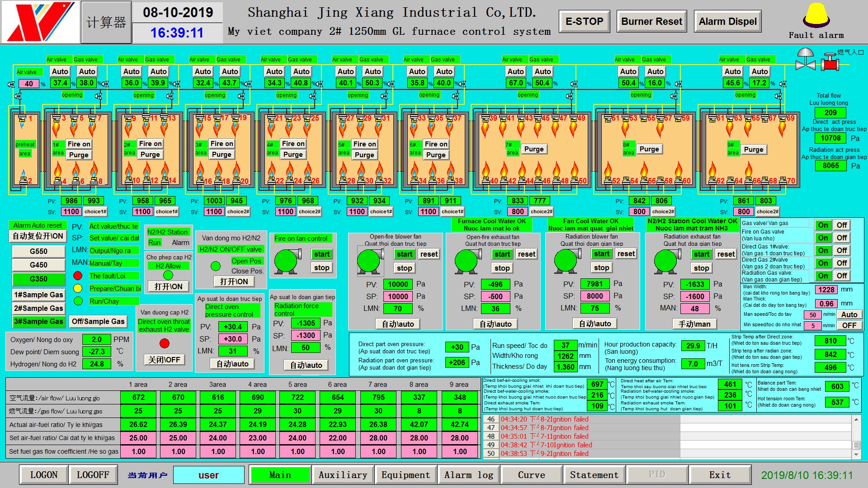Open the Equipment tab
This screenshot has width=868, height=488.
406,475
